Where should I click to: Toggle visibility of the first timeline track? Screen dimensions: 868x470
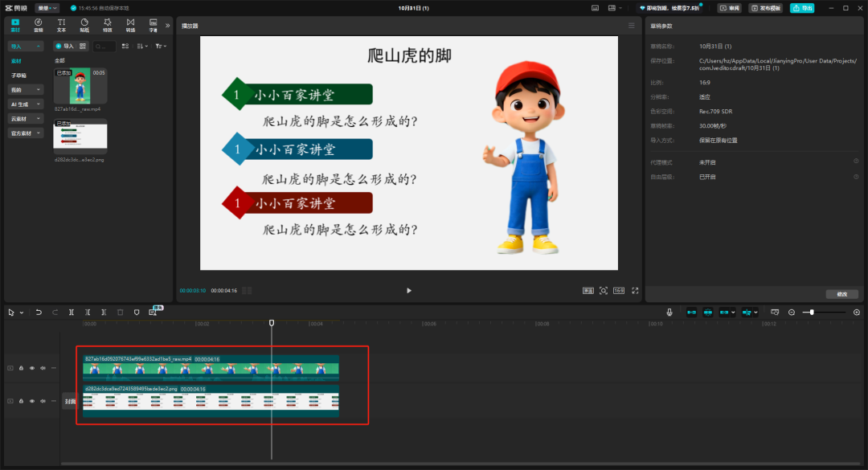(x=32, y=368)
